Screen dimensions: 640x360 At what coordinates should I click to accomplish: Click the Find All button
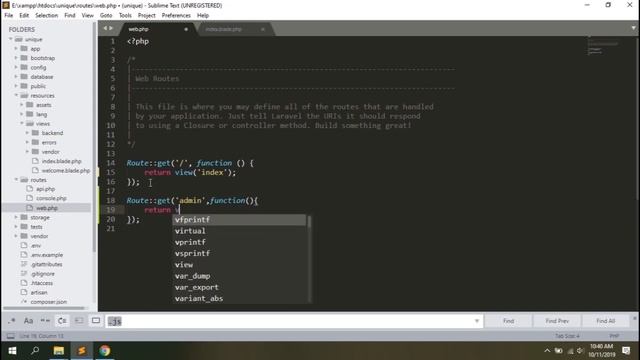tap(606, 321)
